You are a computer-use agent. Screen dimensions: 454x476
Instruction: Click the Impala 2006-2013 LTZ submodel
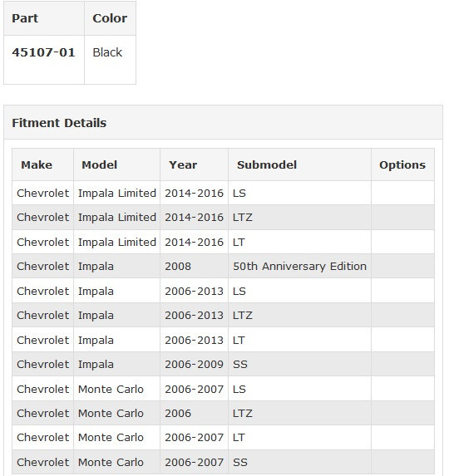[x=243, y=316]
